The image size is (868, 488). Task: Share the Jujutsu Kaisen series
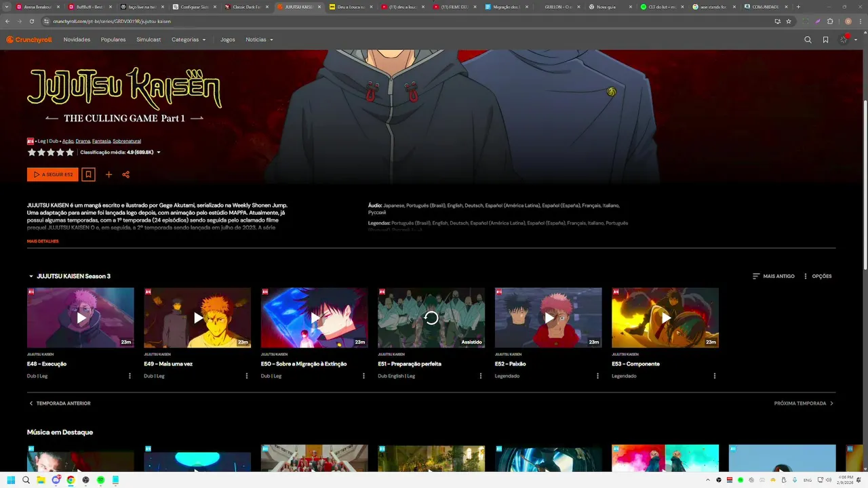coord(125,175)
